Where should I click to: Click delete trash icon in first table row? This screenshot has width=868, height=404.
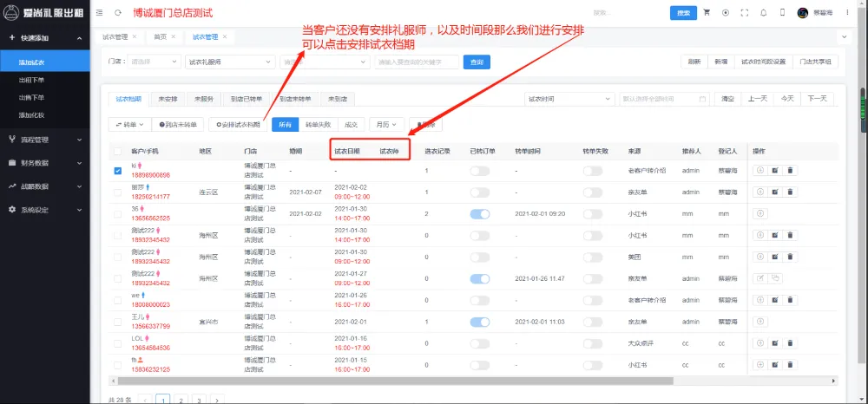pyautogui.click(x=790, y=171)
